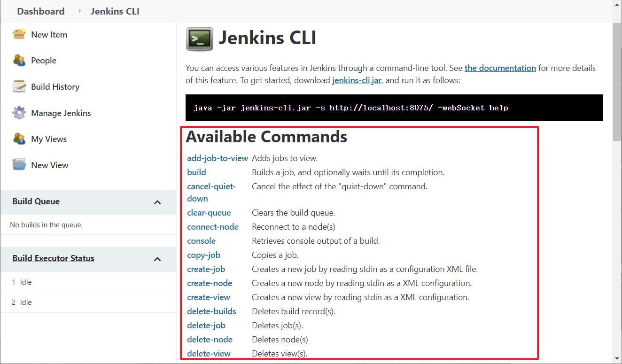622x364 pixels.
Task: Click the People icon in sidebar
Action: pos(19,61)
